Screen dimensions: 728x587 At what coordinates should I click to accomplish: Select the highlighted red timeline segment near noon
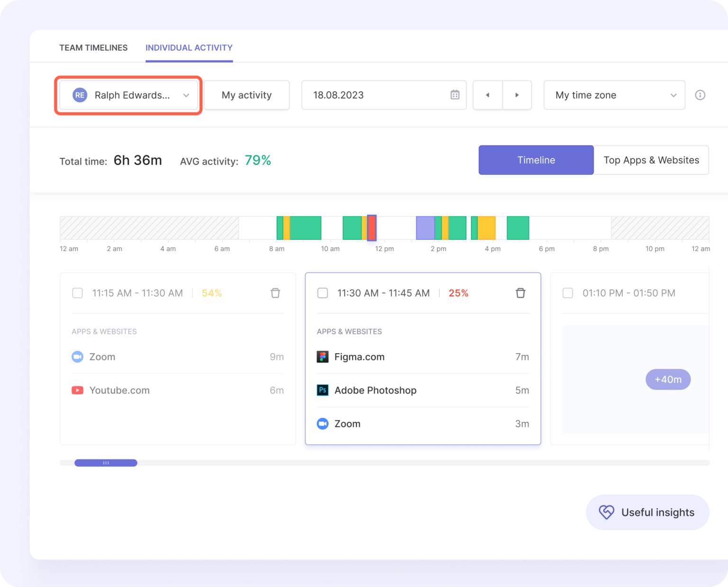(x=372, y=228)
